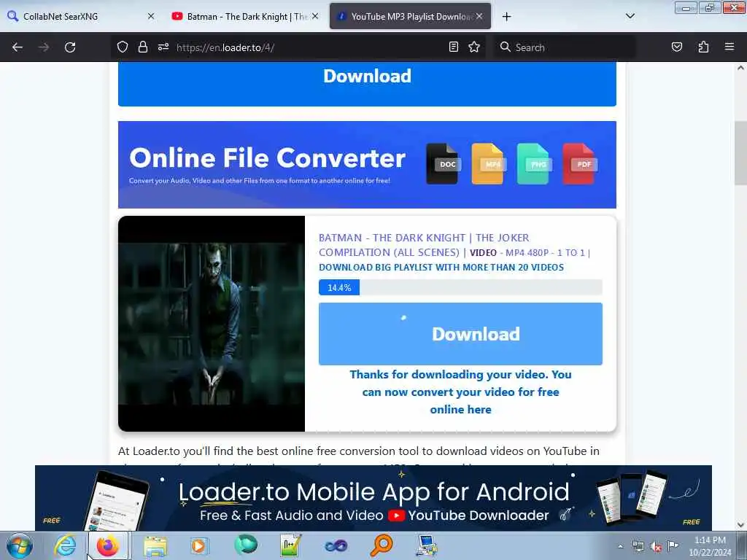Open a new browser tab
This screenshot has width=747, height=560.
click(506, 17)
